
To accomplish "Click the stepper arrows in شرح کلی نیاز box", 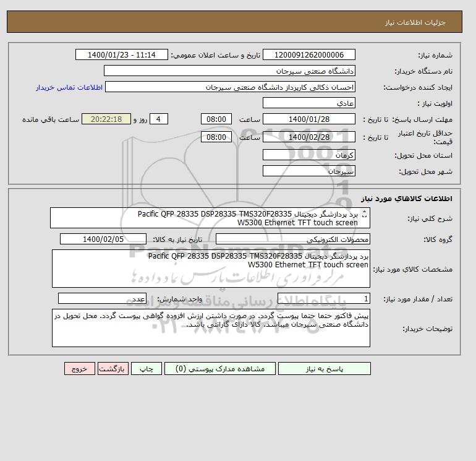I will [x=365, y=214].
